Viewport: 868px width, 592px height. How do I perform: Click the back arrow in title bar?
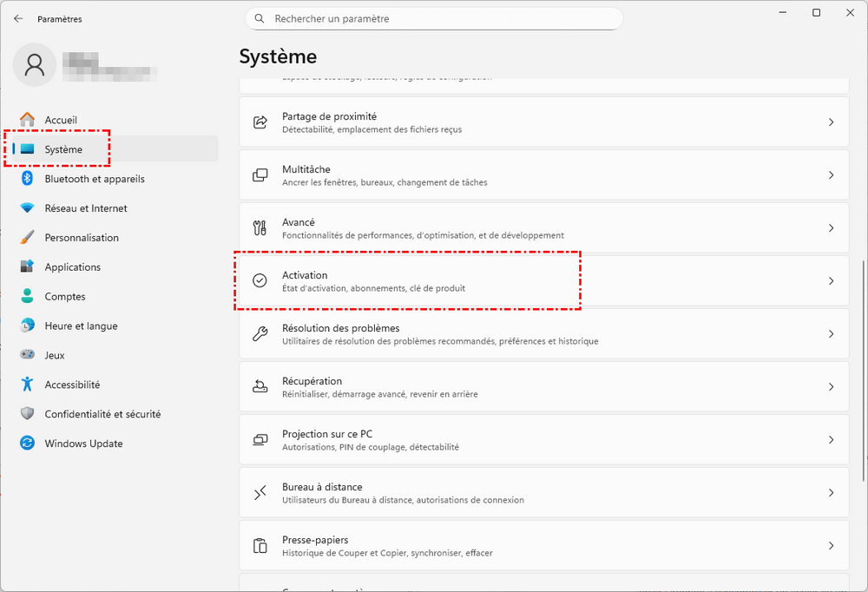[18, 18]
